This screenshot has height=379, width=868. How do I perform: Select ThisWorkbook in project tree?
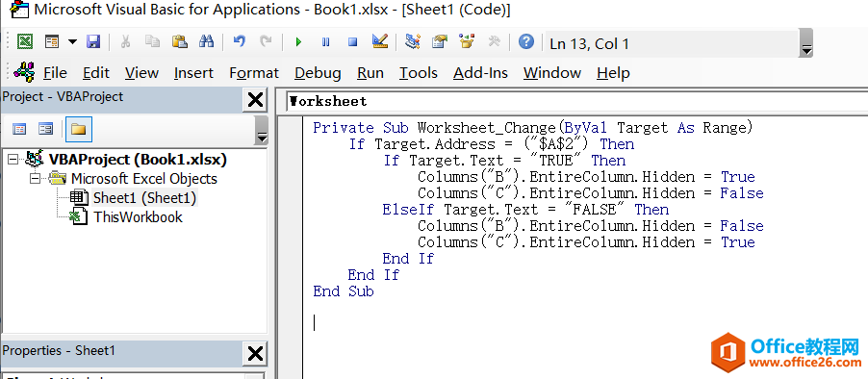tap(138, 216)
